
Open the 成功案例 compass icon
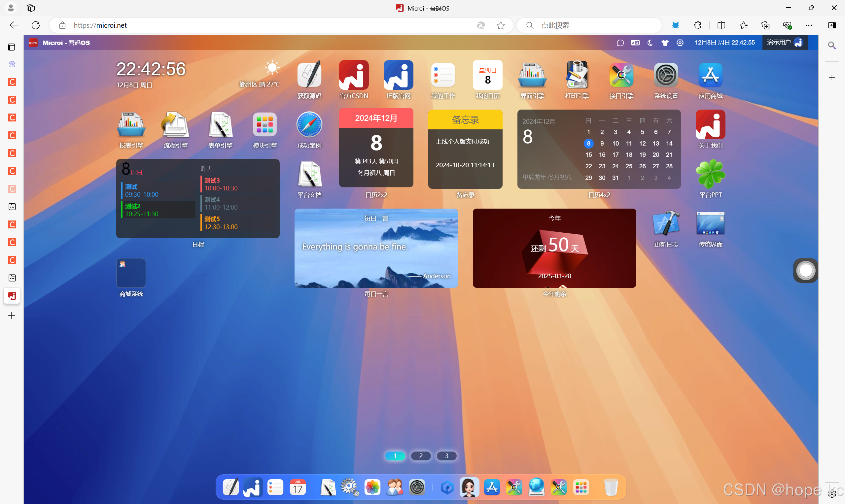[309, 125]
